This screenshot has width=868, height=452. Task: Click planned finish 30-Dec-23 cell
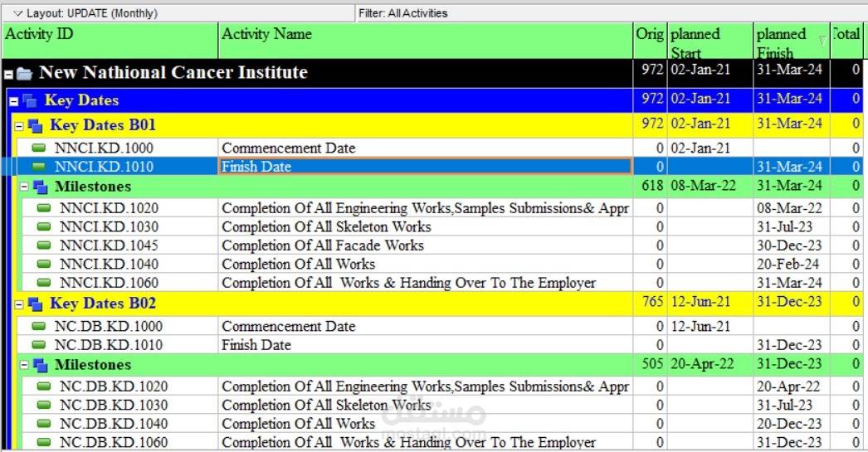(789, 246)
